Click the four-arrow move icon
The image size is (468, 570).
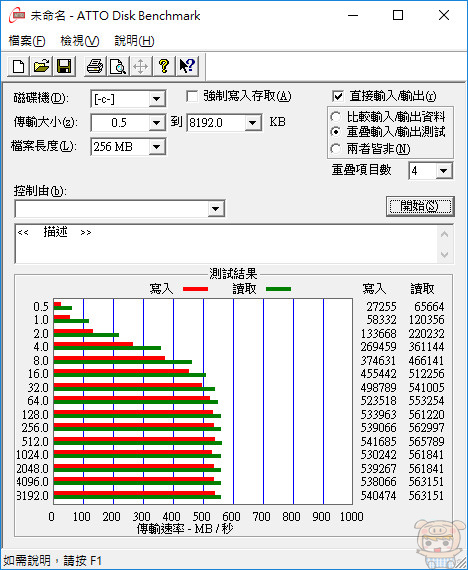point(141,67)
